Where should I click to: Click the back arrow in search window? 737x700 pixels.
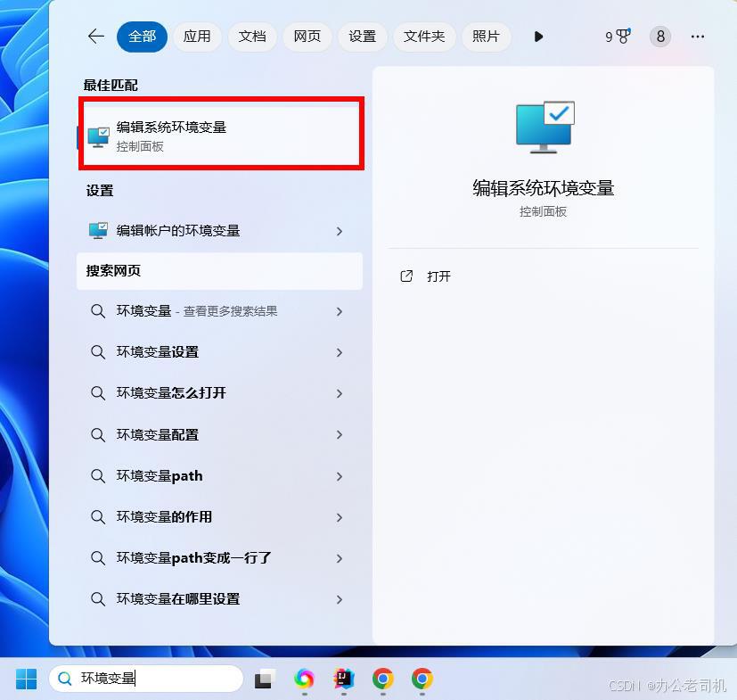[94, 37]
